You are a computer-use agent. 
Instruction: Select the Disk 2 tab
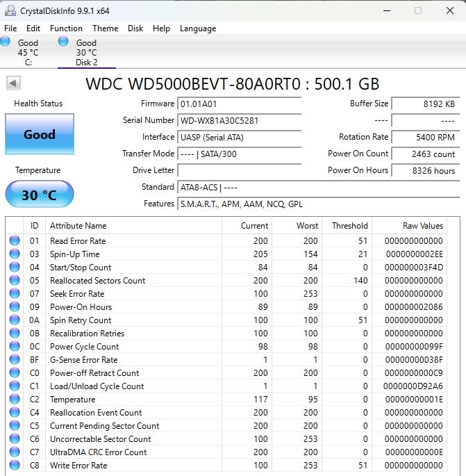click(x=87, y=52)
